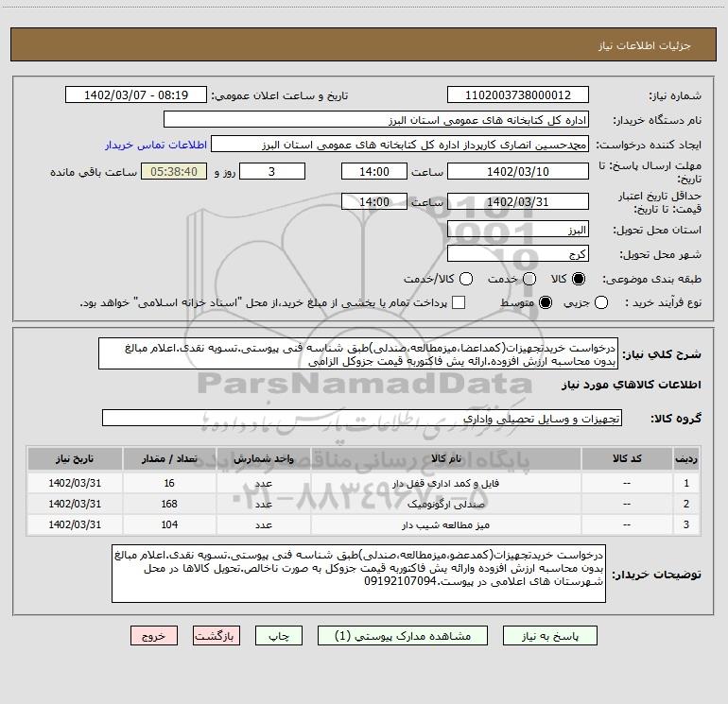This screenshot has height=704, width=728.
Task: Click the تعداد / مقدار column header
Action: [x=169, y=459]
